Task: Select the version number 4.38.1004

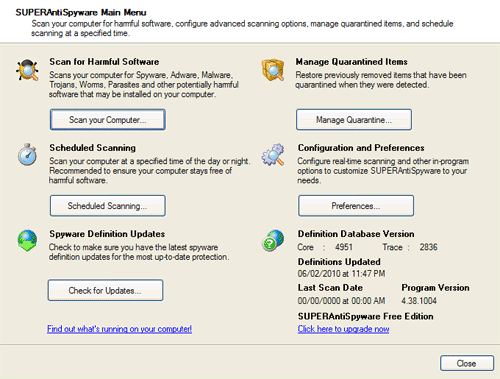Action: click(x=419, y=301)
